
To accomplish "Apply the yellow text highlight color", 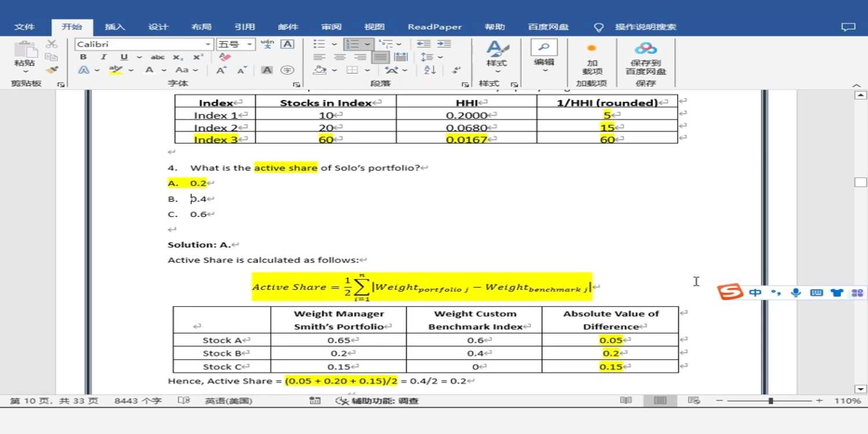I will pyautogui.click(x=116, y=70).
